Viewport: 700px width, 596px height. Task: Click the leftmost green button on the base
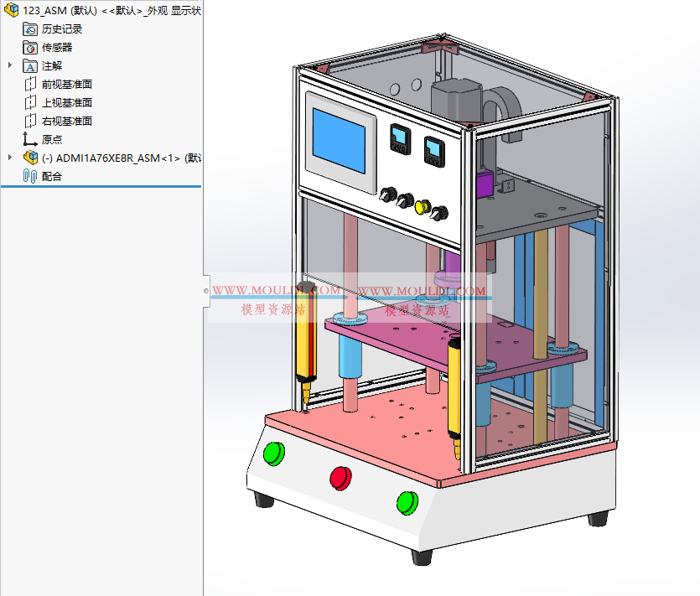point(273,453)
